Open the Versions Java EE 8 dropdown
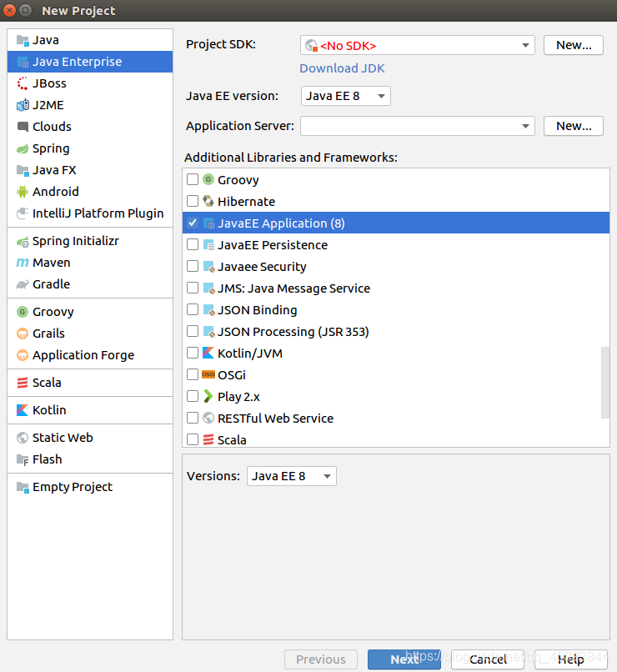Screen dimensions: 617x672 [291, 476]
